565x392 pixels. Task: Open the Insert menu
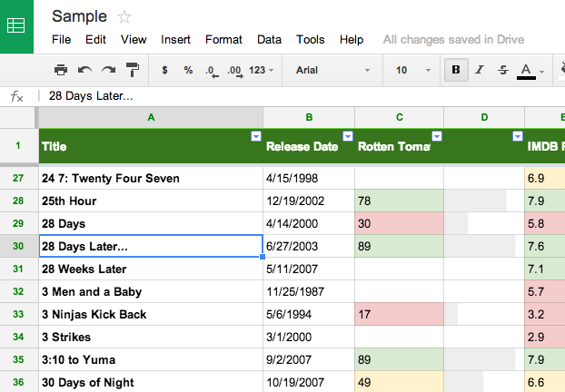click(175, 40)
